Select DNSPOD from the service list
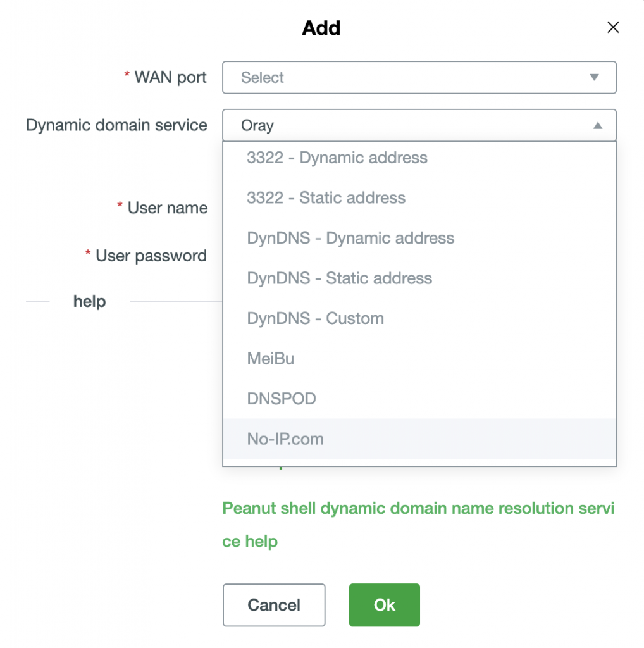This screenshot has width=644, height=648. coord(419,399)
